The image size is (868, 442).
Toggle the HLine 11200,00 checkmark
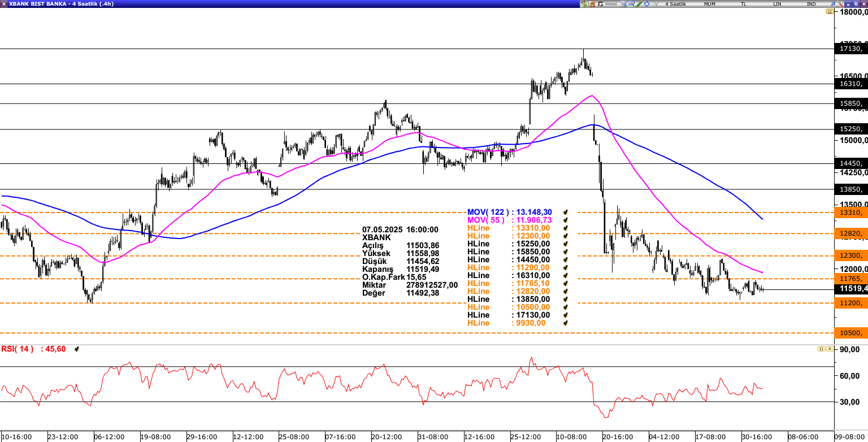tap(565, 267)
